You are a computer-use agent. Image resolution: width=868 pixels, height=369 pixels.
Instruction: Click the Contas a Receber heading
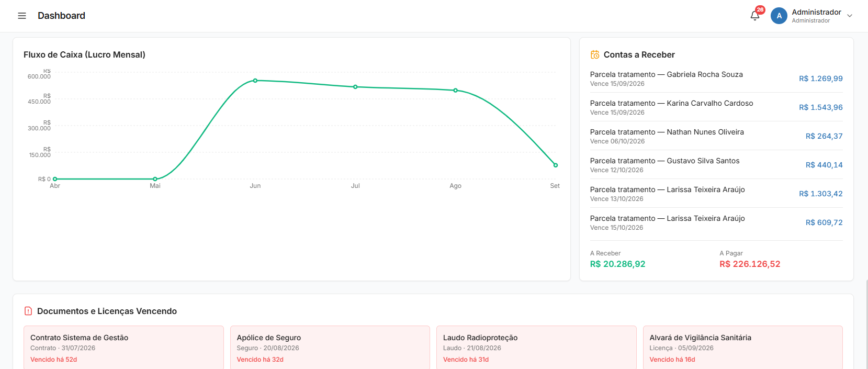639,54
